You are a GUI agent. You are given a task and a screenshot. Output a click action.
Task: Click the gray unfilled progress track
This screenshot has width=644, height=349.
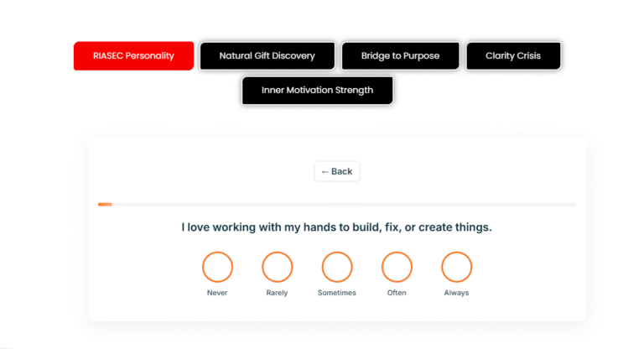(x=344, y=204)
